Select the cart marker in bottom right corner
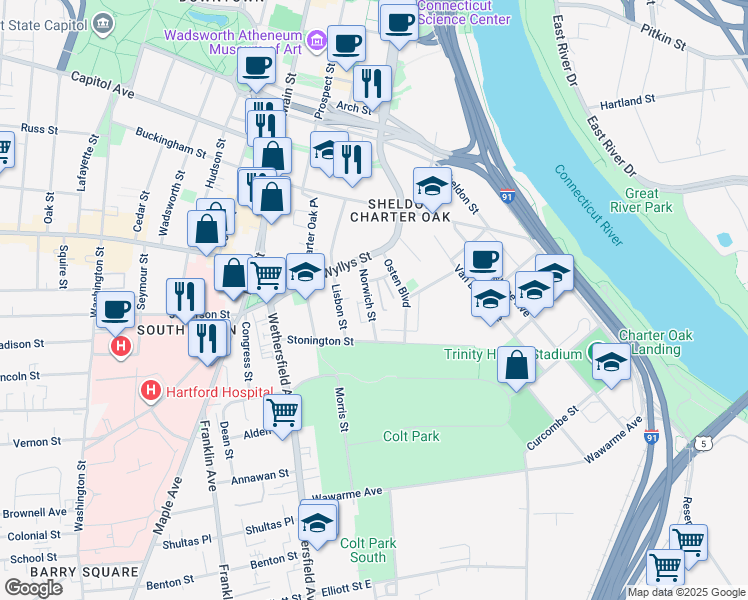Image resolution: width=748 pixels, height=600 pixels. pyautogui.click(x=665, y=568)
